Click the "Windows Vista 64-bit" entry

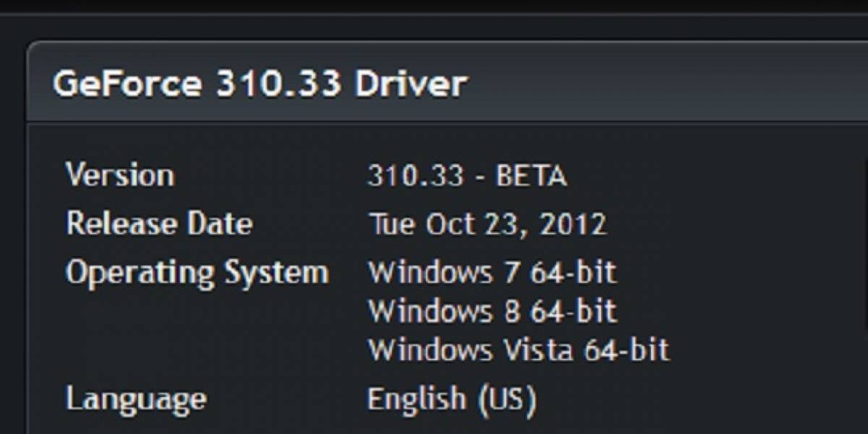pos(519,350)
